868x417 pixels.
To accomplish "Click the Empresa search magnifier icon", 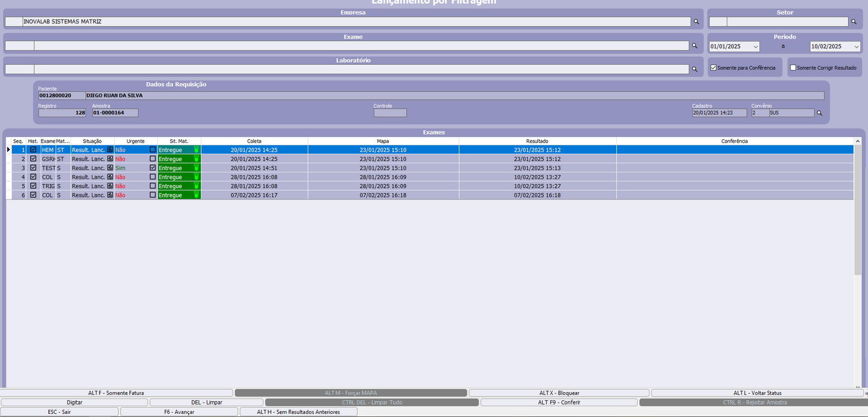I will tap(696, 22).
